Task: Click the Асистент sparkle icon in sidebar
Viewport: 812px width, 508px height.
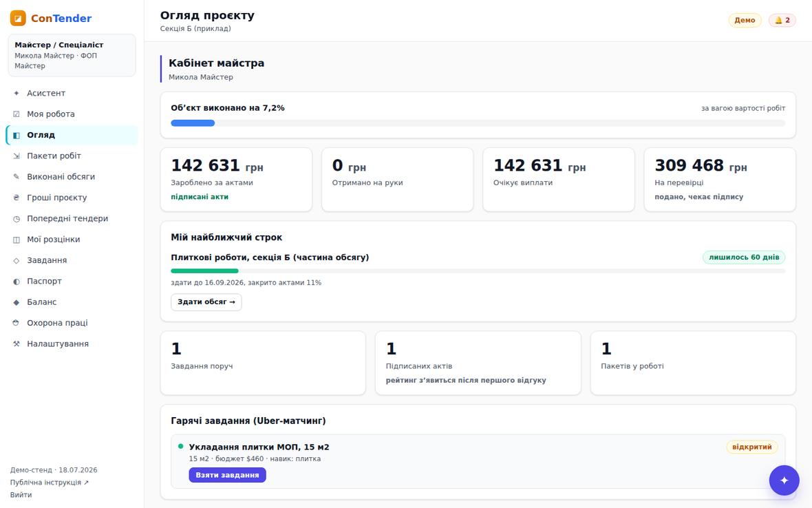Action: pyautogui.click(x=17, y=93)
